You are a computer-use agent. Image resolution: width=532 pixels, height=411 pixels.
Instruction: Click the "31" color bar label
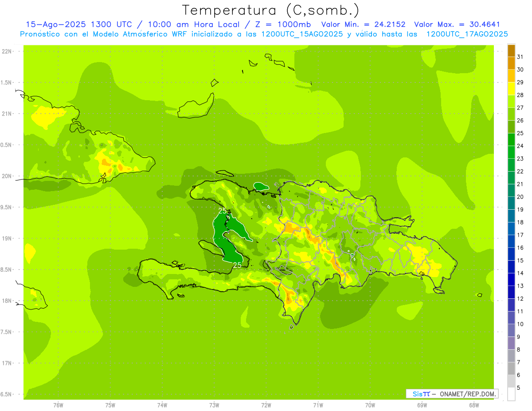tap(520, 57)
